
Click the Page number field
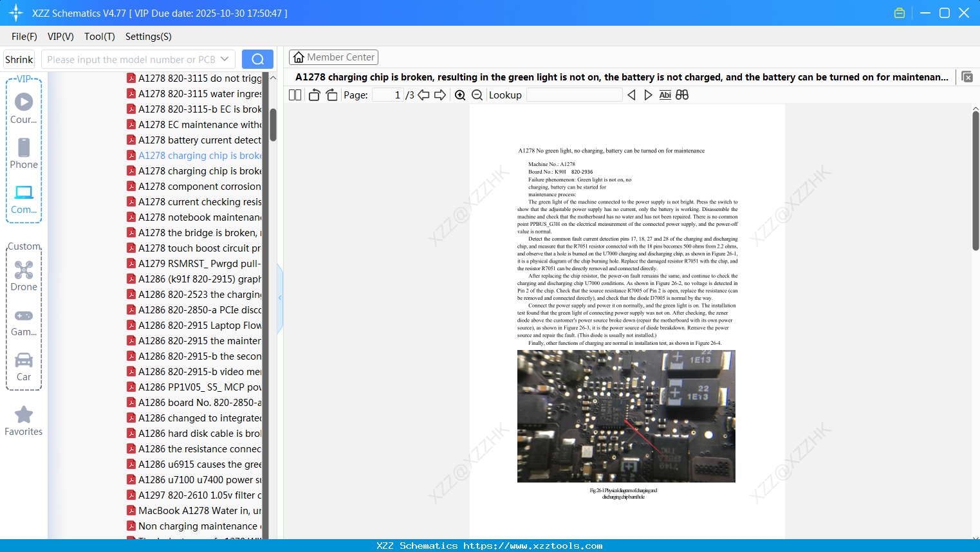click(x=388, y=95)
